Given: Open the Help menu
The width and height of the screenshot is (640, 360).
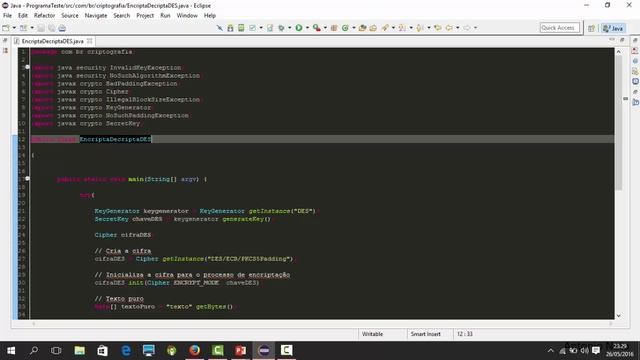Looking at the screenshot, I should (x=210, y=16).
